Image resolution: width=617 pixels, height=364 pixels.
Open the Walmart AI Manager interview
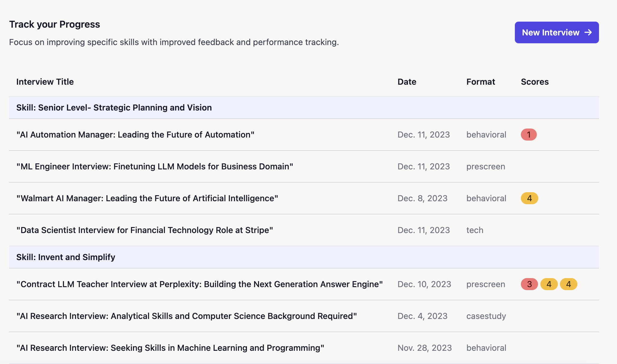[147, 198]
